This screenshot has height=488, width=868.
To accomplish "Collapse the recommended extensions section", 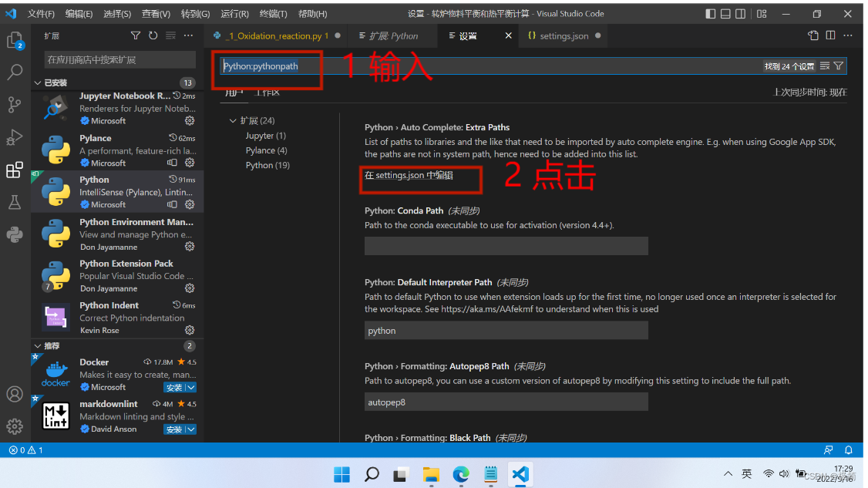I will 38,346.
